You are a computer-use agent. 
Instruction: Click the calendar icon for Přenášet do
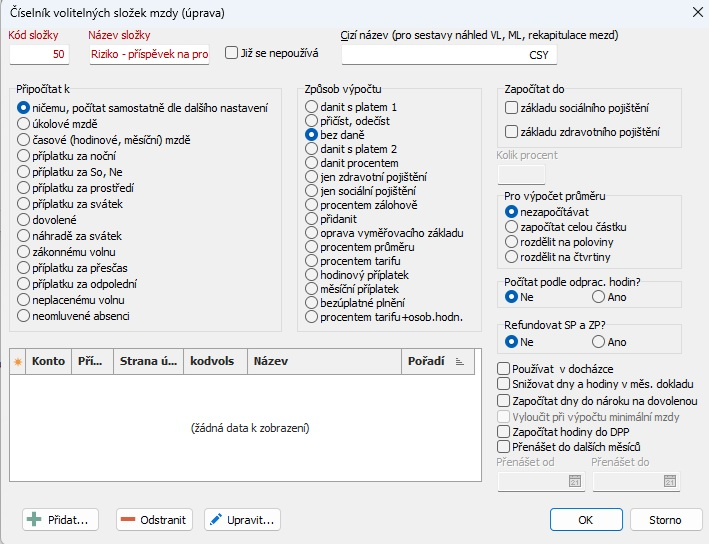670,481
